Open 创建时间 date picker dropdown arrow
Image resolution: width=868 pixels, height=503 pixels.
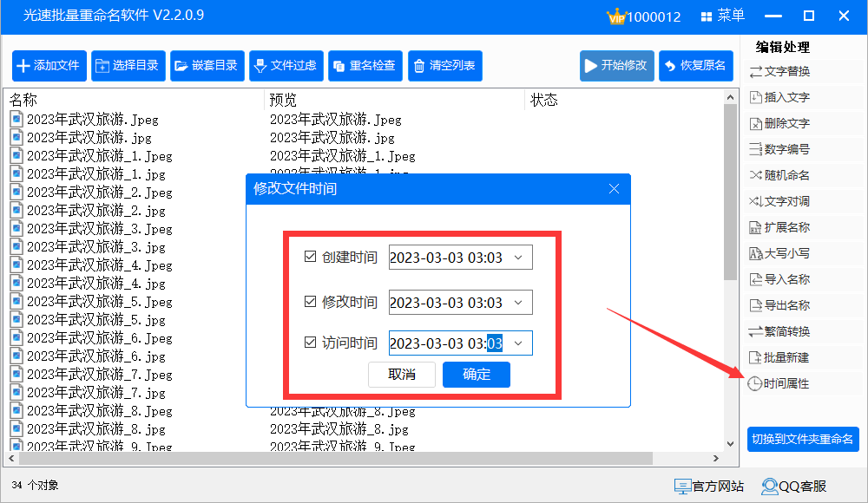[x=518, y=258]
